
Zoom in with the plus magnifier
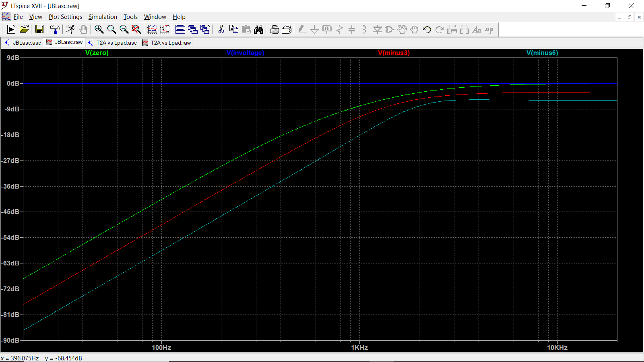pyautogui.click(x=99, y=29)
